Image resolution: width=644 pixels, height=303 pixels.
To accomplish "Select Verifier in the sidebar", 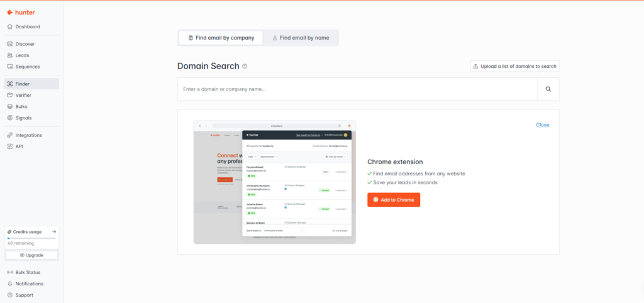I will 31,96.
